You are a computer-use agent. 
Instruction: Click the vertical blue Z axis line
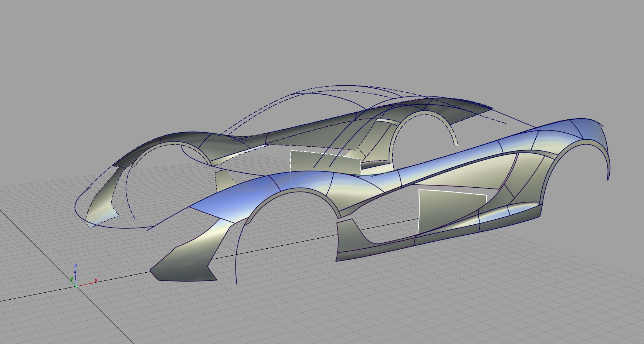75,278
